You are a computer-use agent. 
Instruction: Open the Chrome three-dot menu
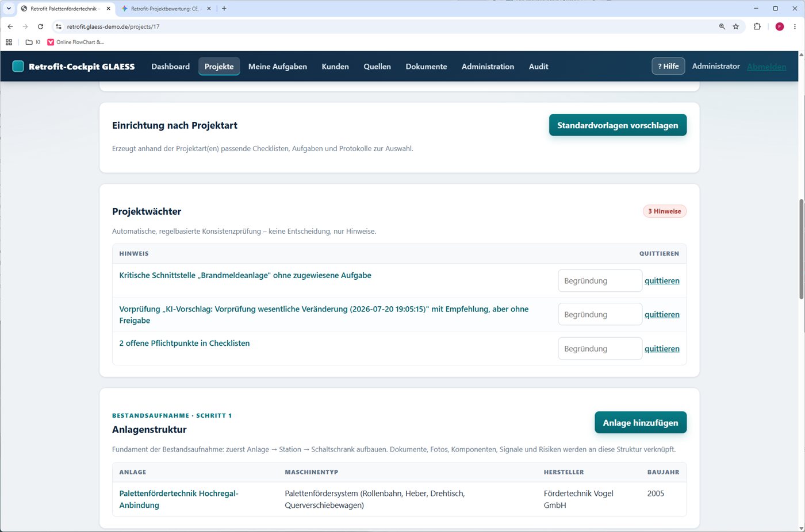(795, 26)
